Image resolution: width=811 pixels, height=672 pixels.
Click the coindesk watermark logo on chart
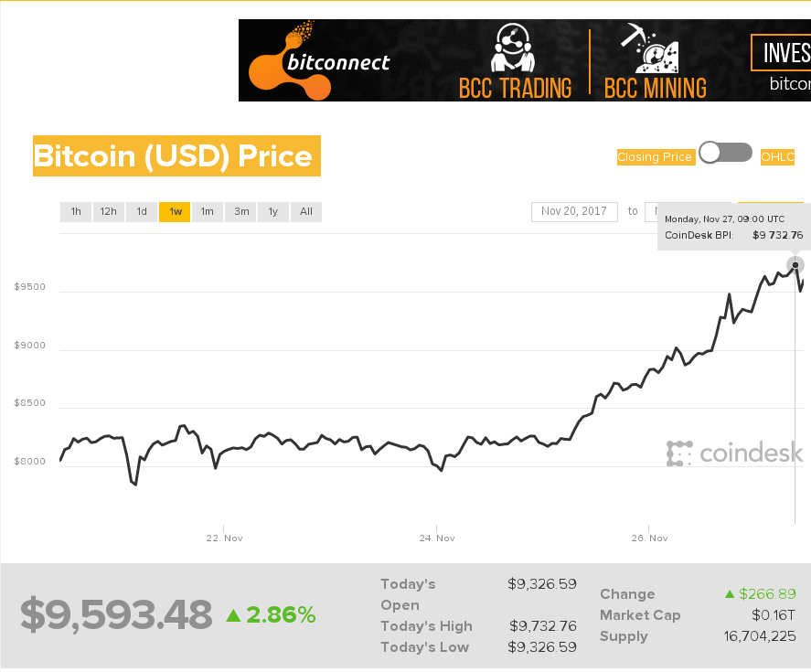735,453
